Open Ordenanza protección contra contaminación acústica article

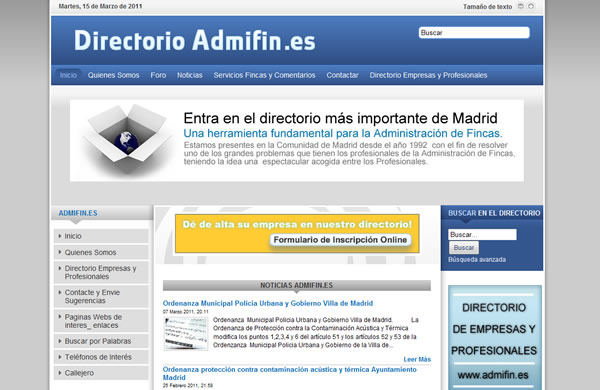coord(290,373)
